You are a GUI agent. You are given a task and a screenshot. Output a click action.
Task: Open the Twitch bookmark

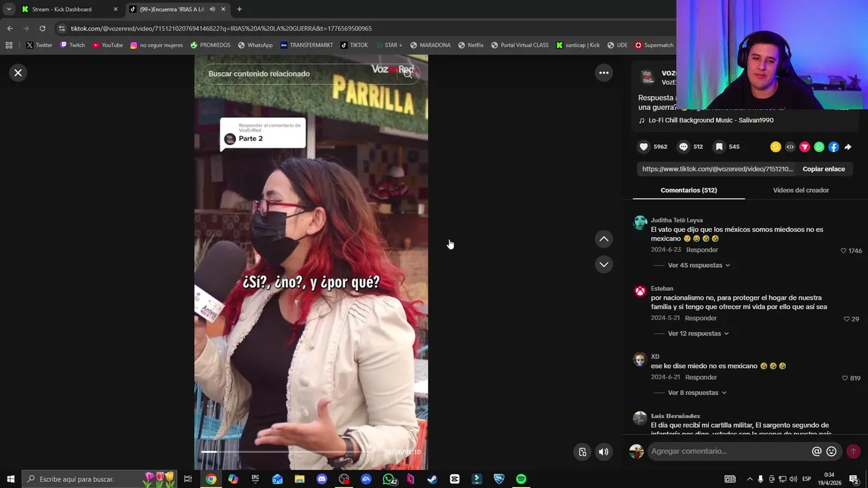(73, 45)
